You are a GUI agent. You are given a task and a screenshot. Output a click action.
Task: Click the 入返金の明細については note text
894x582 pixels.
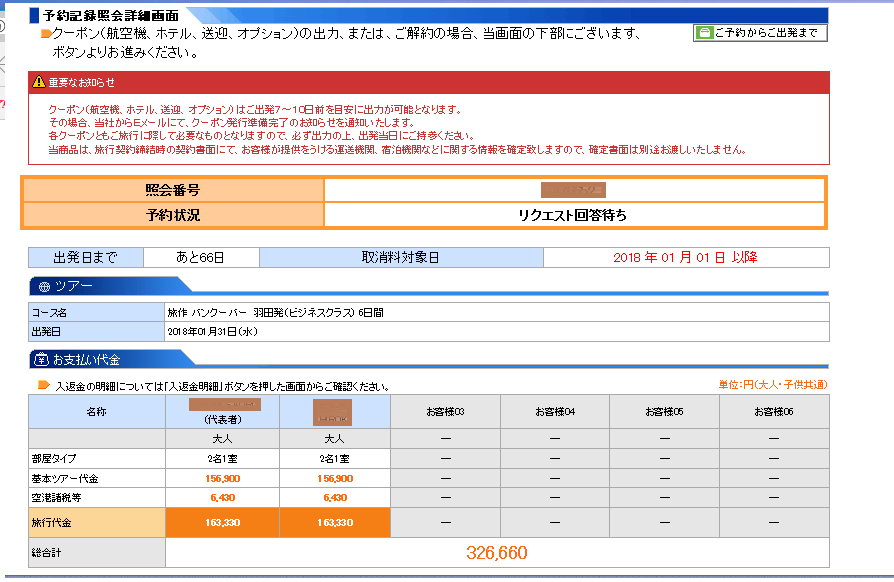coord(222,386)
